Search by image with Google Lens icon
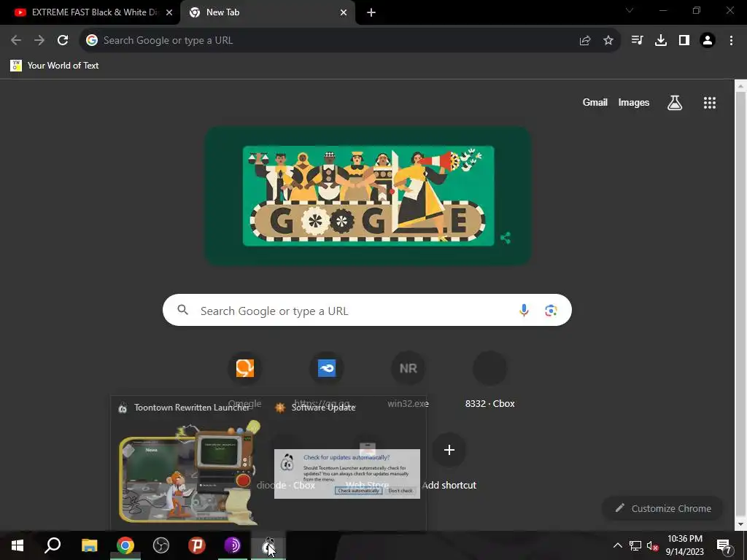Image resolution: width=747 pixels, height=560 pixels. (551, 311)
